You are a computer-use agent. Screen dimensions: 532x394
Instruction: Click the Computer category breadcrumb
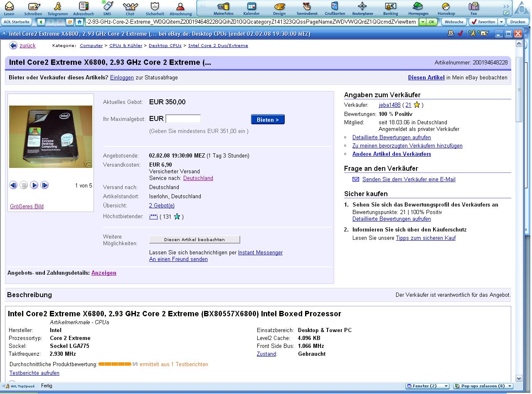coord(91,46)
